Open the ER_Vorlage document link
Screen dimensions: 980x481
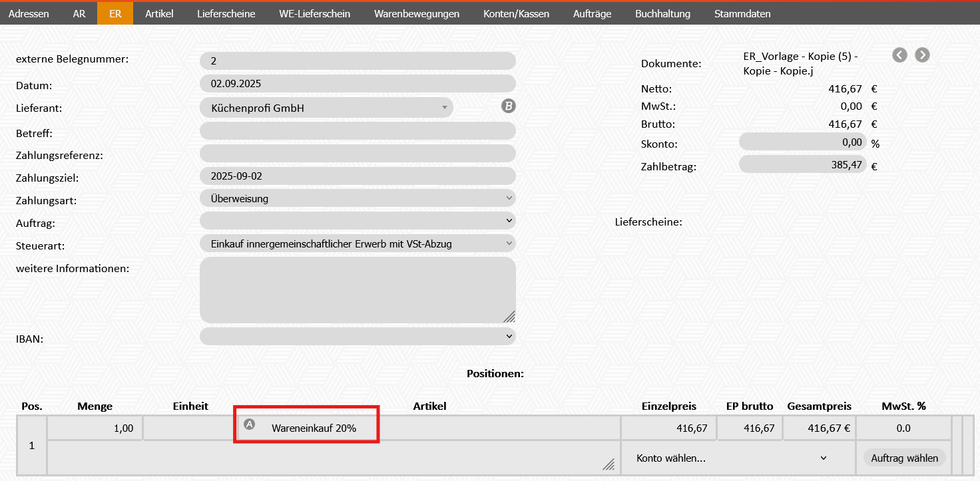click(800, 63)
